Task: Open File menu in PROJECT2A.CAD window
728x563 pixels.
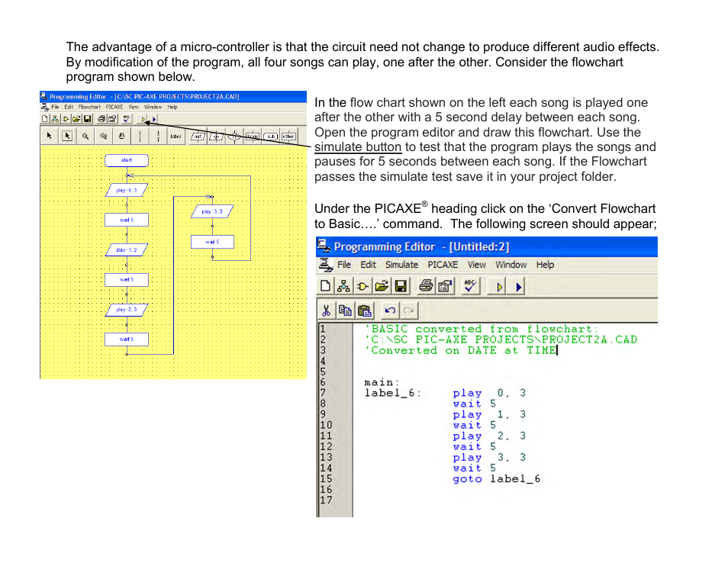Action: (x=55, y=107)
